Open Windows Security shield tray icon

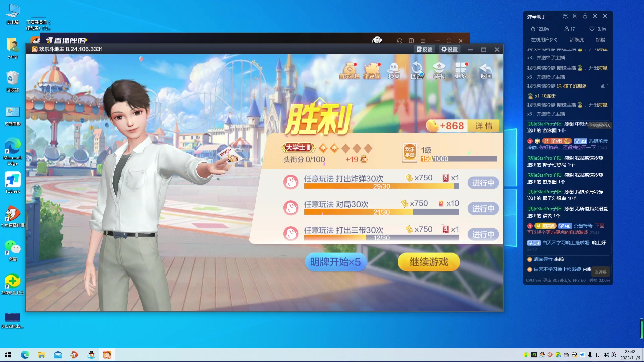tap(574, 355)
